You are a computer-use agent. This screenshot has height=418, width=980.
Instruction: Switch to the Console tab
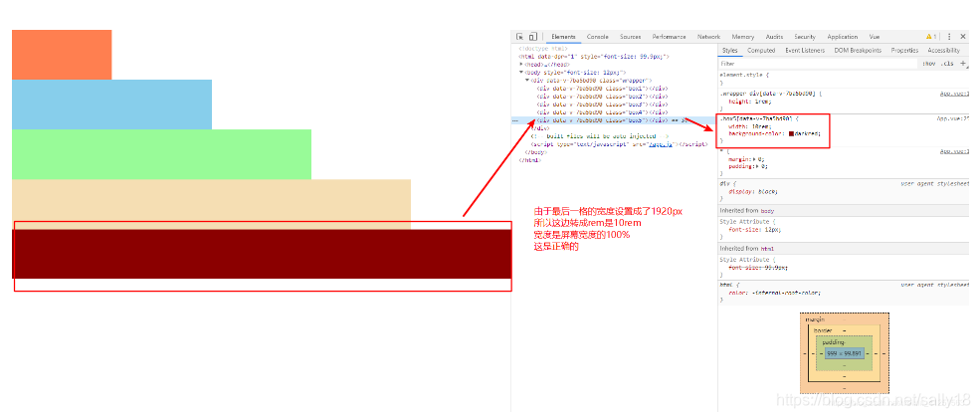[598, 37]
